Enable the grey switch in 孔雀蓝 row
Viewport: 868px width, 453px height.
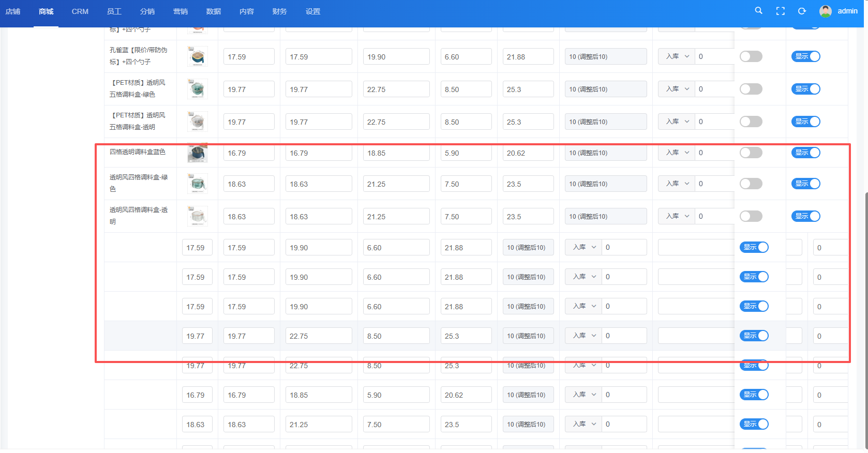[751, 56]
